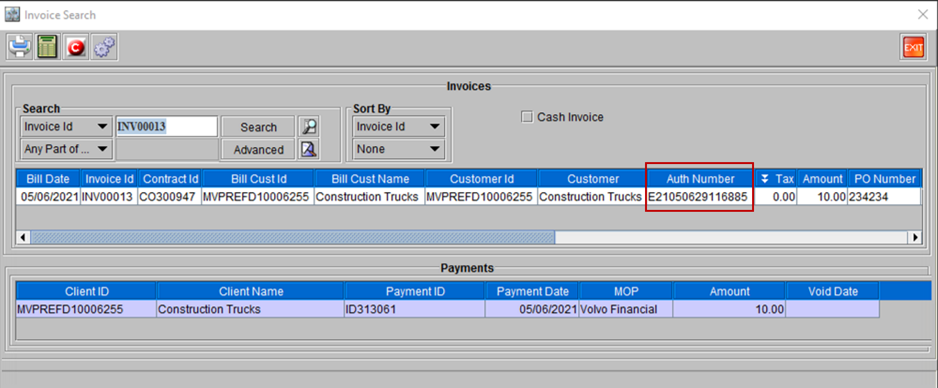Open the Any Part of match dropdown
The image size is (938, 388).
[66, 149]
